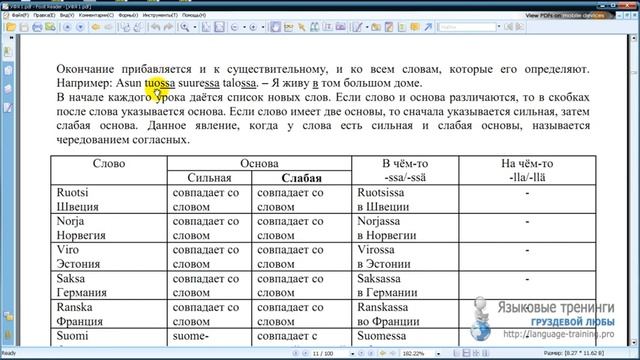Select Facing pages layout in status bar
The image size is (640, 360).
[x=476, y=353]
